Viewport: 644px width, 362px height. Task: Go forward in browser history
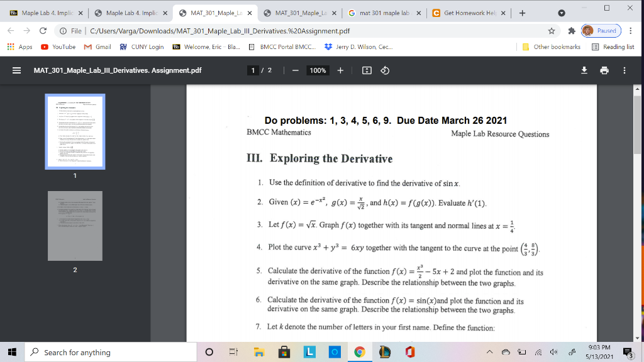[26, 31]
